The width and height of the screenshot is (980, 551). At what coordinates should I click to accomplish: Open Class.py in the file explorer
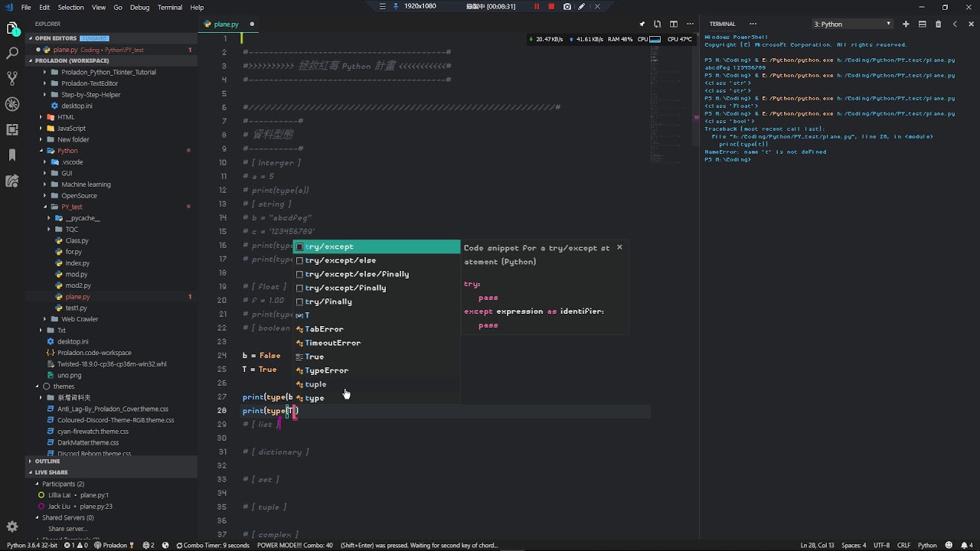coord(77,240)
